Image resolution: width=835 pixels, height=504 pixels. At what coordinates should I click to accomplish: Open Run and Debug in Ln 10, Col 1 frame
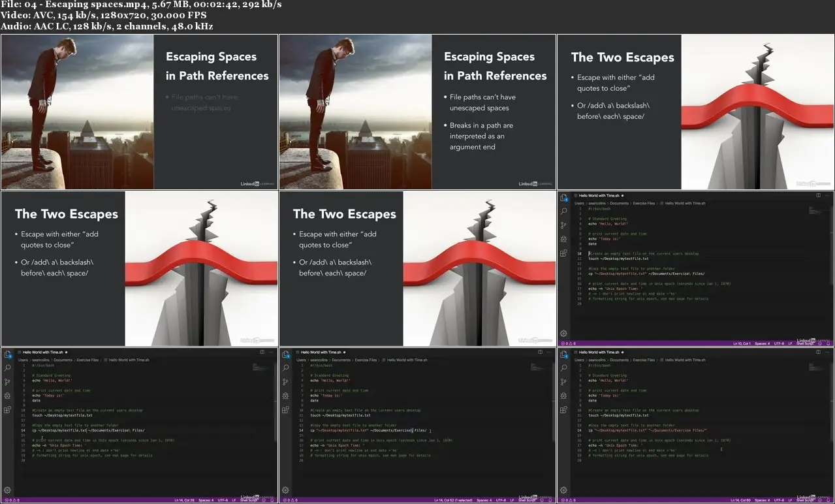(x=563, y=239)
